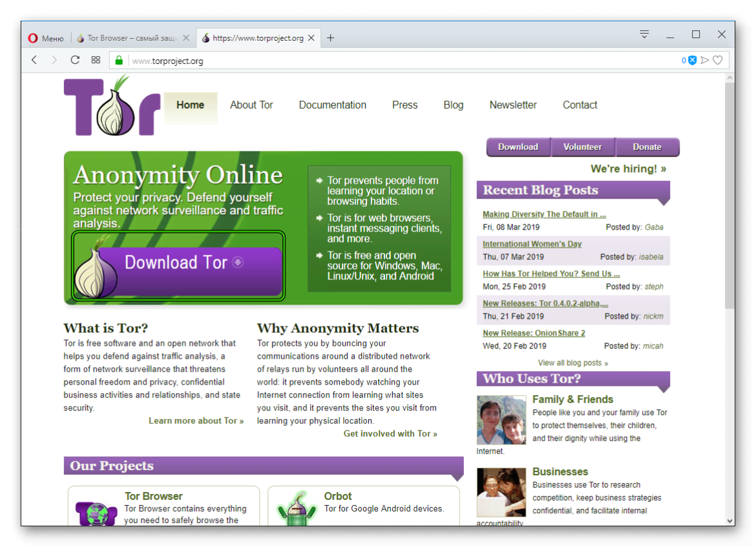Open the Home navigation item
Viewport: 756px width, 547px height.
tap(190, 105)
